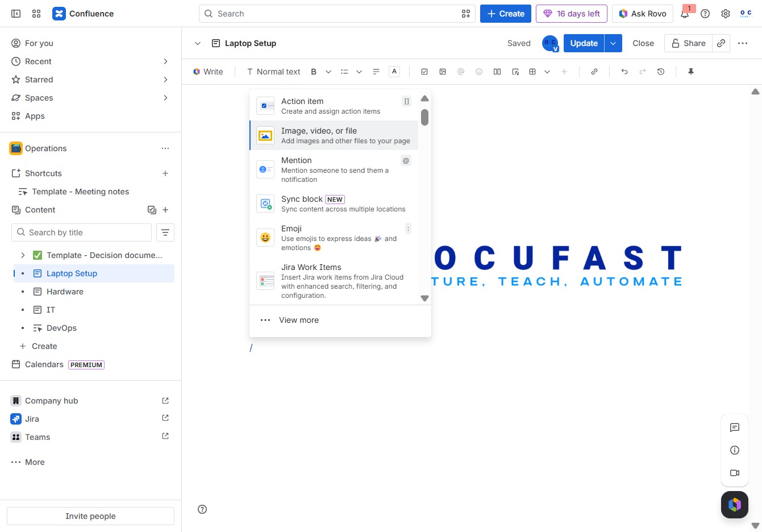Insert a bulleted list
Screen dimensions: 762x532
(344, 72)
